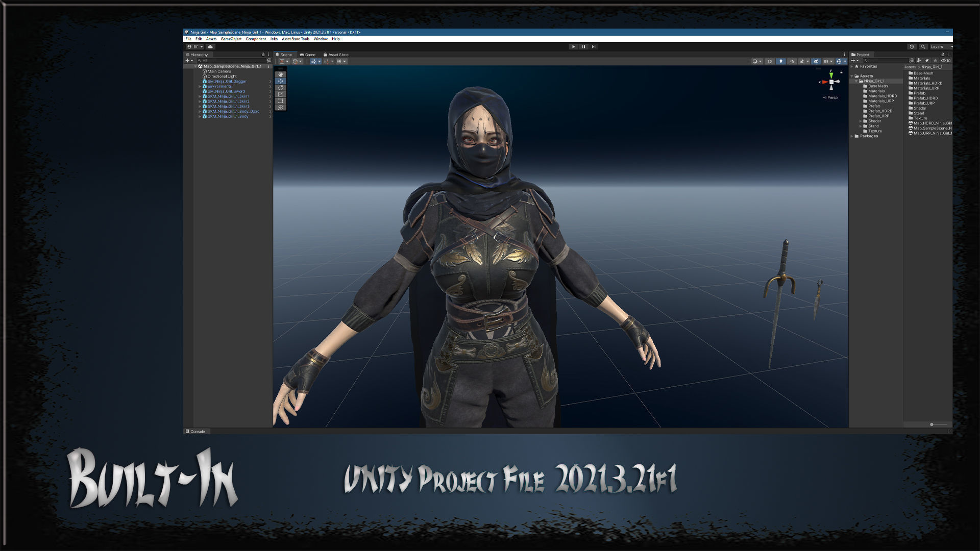This screenshot has width=980, height=551.
Task: Toggle scene Gizmos
Action: (839, 61)
